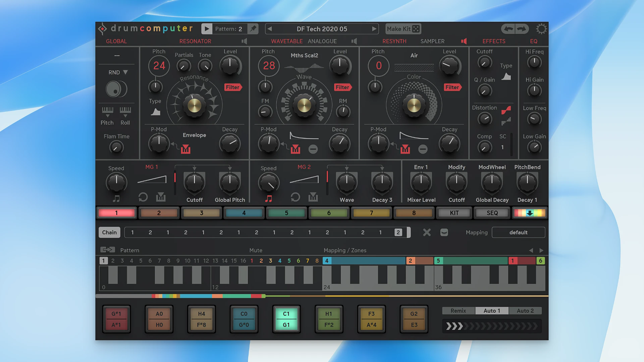Screen dimensions: 644x362
Task: Click the Make Kit button
Action: (x=403, y=29)
